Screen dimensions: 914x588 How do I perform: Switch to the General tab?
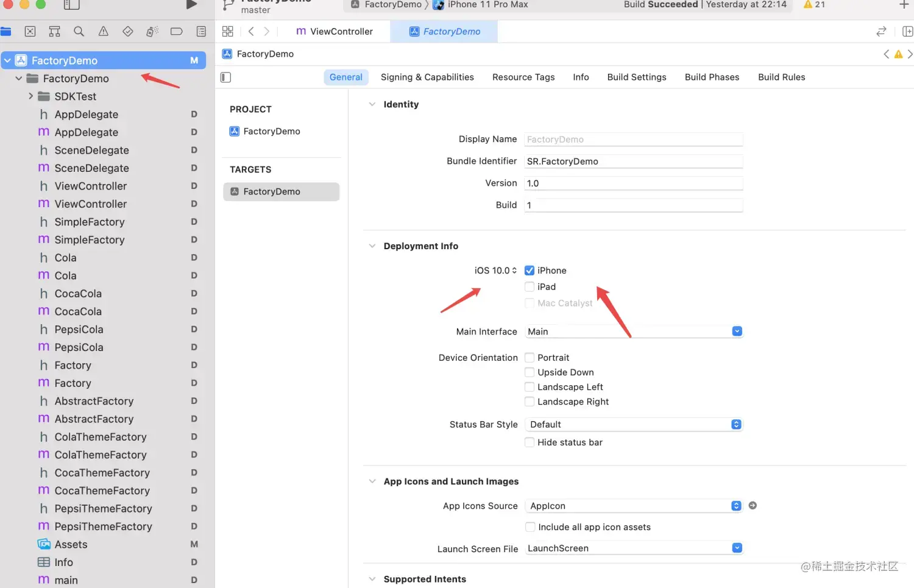click(x=346, y=77)
